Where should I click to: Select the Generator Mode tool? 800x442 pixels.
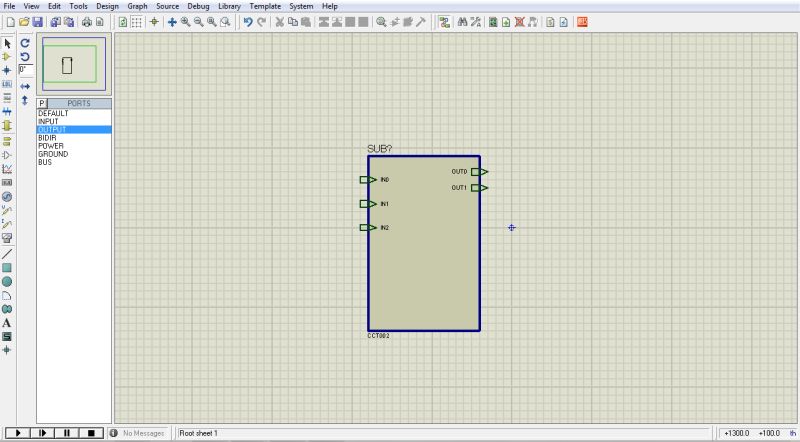(x=7, y=197)
